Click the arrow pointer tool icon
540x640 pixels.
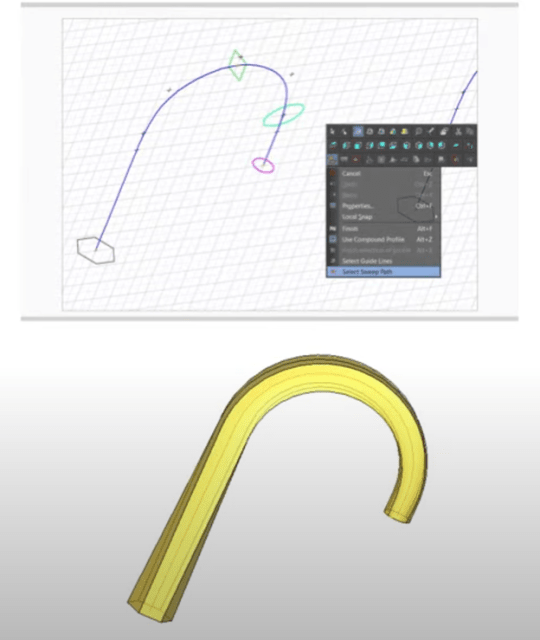[x=333, y=131]
